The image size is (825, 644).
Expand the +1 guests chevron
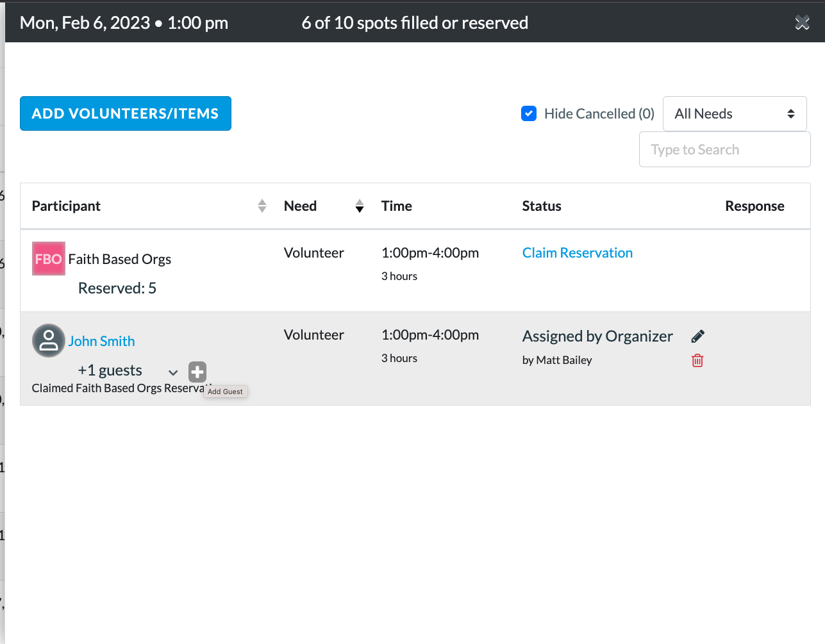173,372
